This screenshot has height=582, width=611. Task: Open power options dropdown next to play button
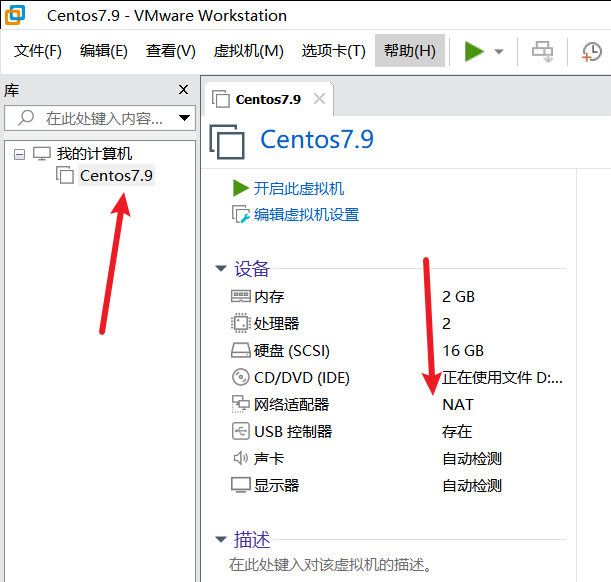[499, 51]
